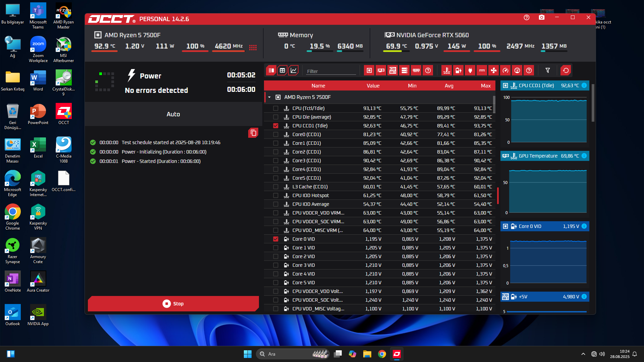Toggle current sensors filter icon
Viewport: 644px width, 362px height.
click(x=482, y=70)
